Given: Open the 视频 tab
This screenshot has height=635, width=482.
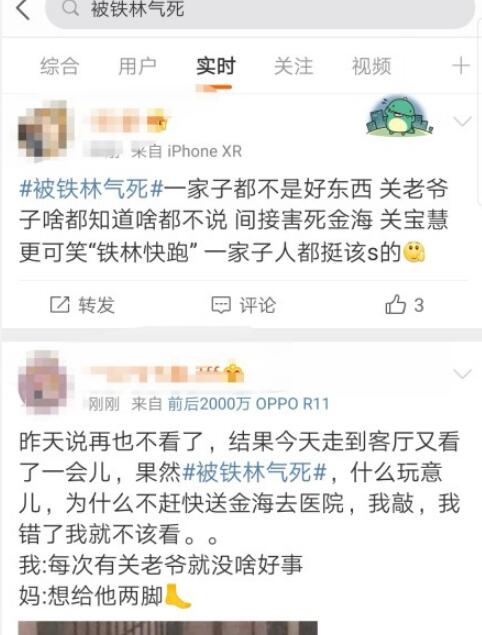Looking at the screenshot, I should [371, 66].
